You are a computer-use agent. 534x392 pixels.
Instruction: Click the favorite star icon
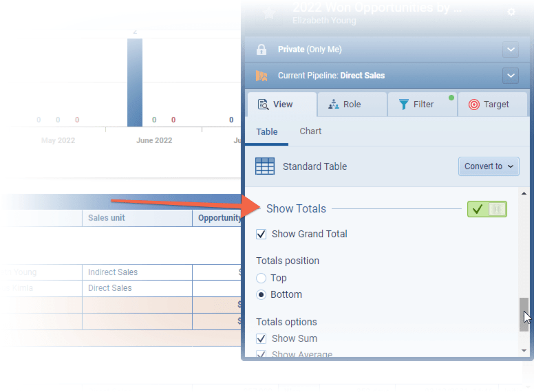point(269,13)
